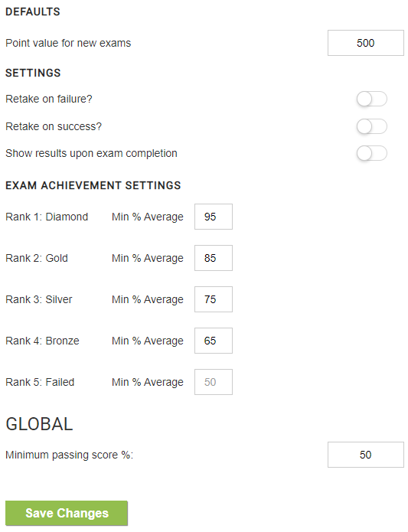Focus the Minimum passing score input
408x532 pixels.
click(366, 455)
